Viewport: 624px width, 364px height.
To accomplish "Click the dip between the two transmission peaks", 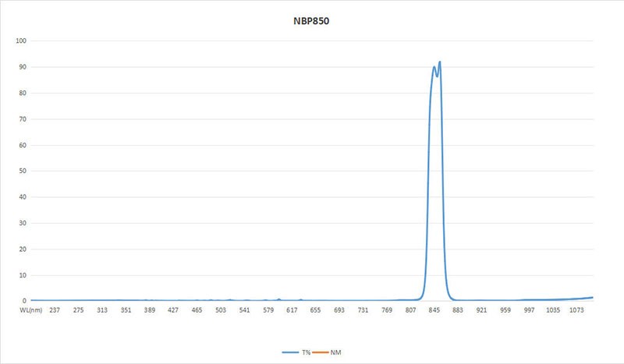I will [x=437, y=76].
